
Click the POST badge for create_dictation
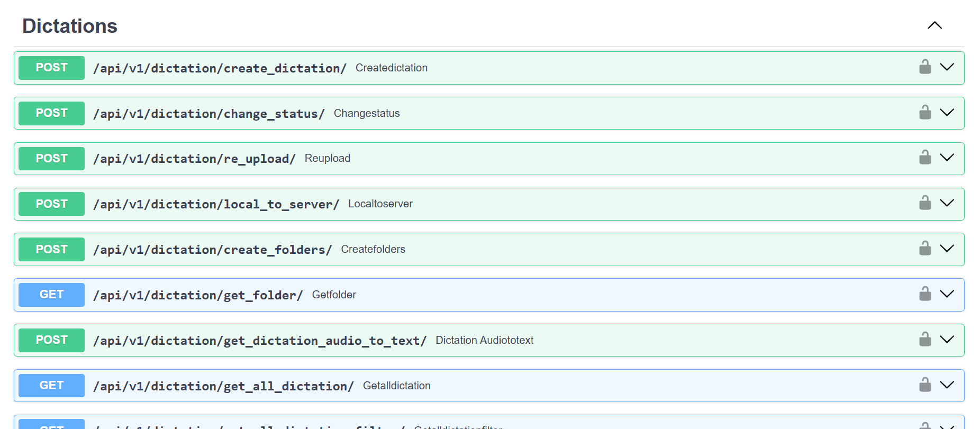pyautogui.click(x=51, y=68)
